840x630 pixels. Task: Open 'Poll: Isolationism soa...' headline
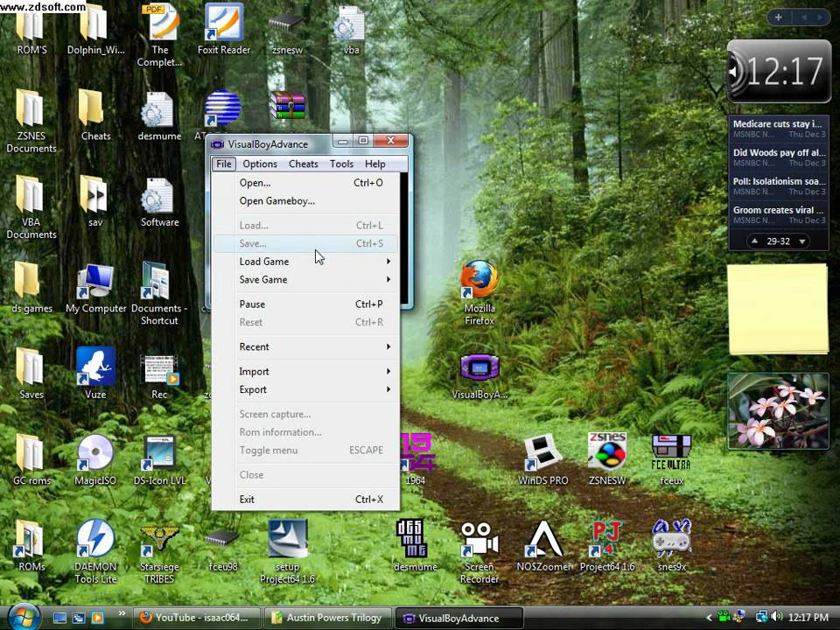click(779, 185)
